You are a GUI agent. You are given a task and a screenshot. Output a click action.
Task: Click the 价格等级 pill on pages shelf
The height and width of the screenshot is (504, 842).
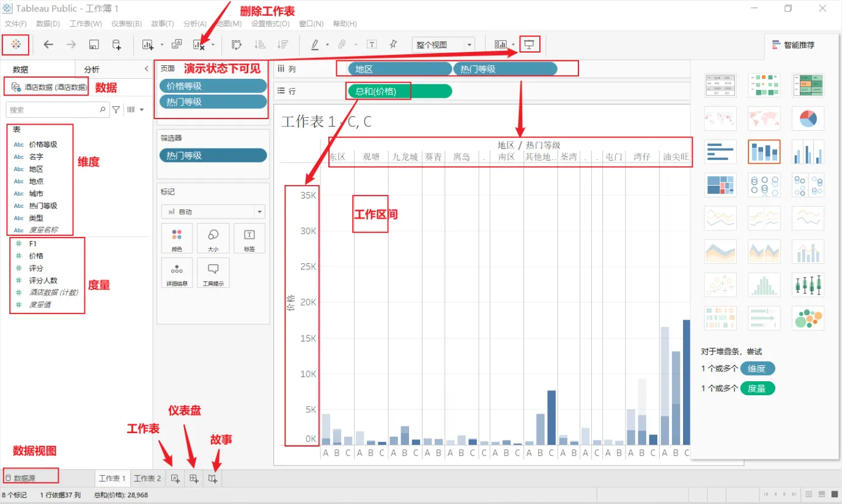click(x=213, y=86)
